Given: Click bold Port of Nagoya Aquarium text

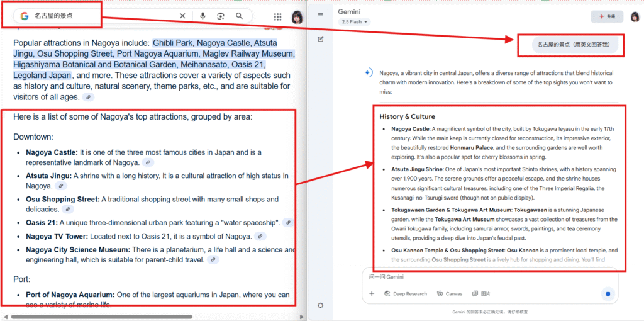Looking at the screenshot, I should (70, 295).
